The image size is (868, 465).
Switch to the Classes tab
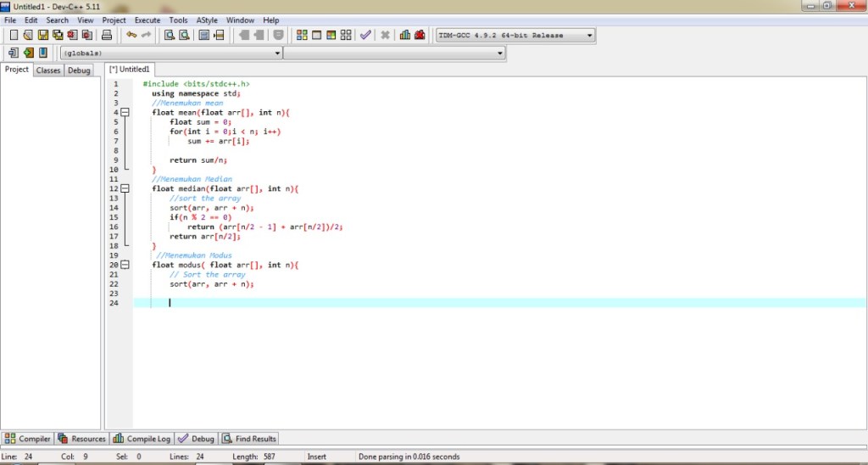[48, 70]
